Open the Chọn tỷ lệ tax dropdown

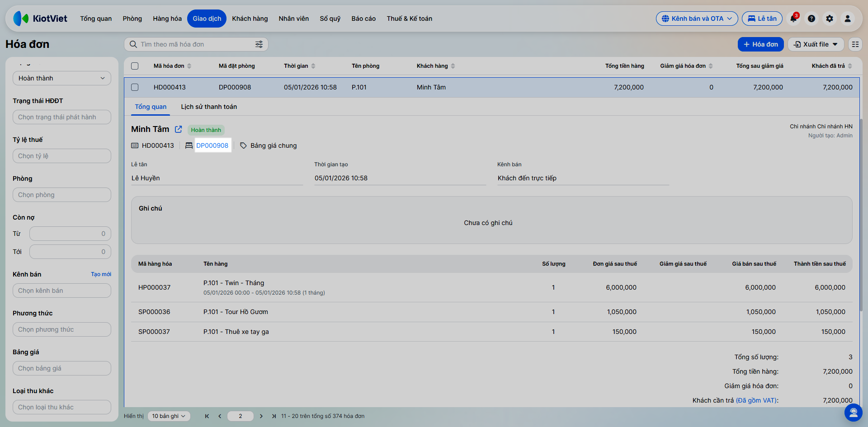point(62,156)
